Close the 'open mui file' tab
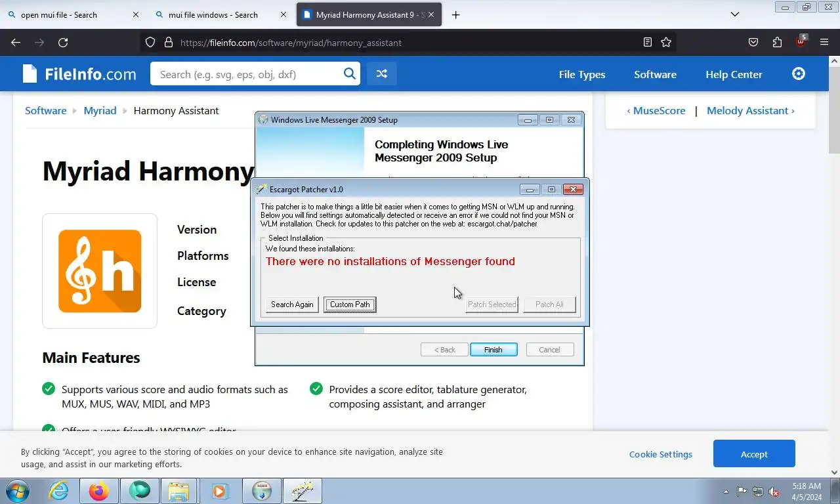Viewport: 840px width, 504px height. (136, 14)
